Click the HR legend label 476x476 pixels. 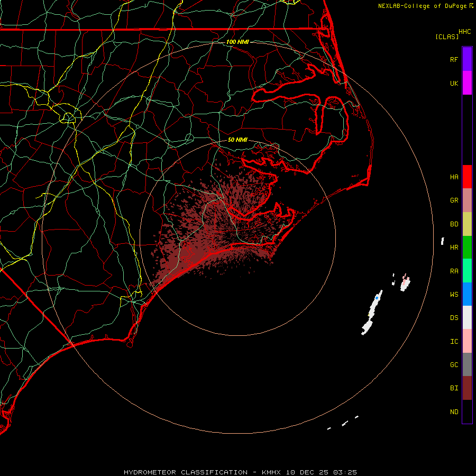click(x=454, y=248)
